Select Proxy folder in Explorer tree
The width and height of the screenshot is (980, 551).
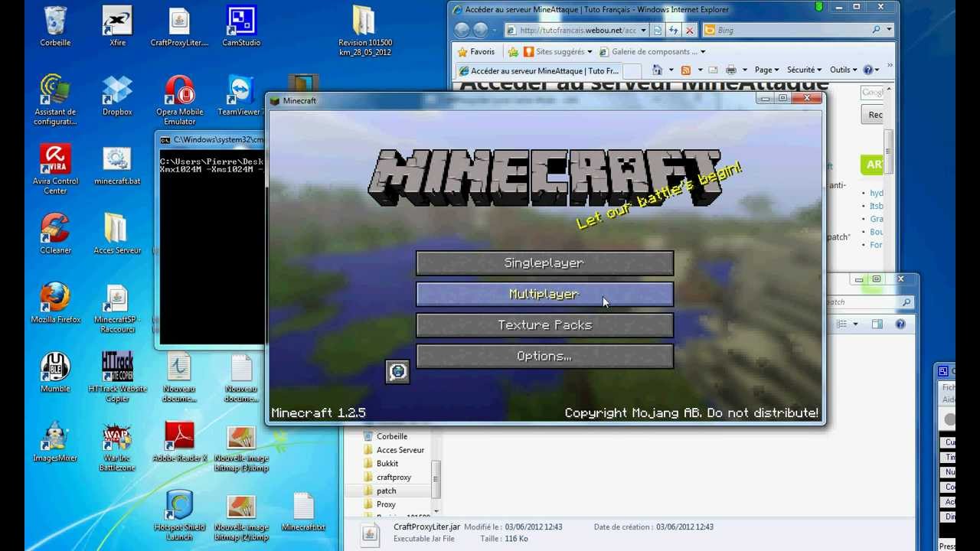coord(386,504)
